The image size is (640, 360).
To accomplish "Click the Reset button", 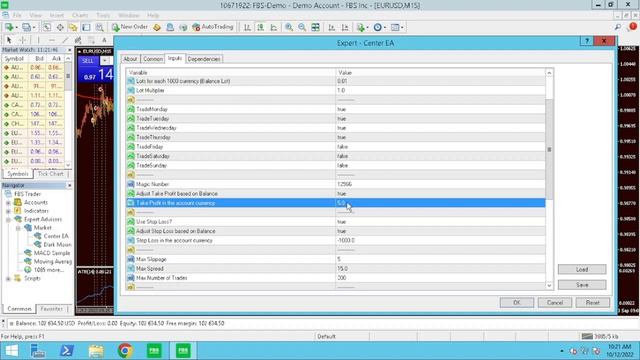I will coord(592,302).
